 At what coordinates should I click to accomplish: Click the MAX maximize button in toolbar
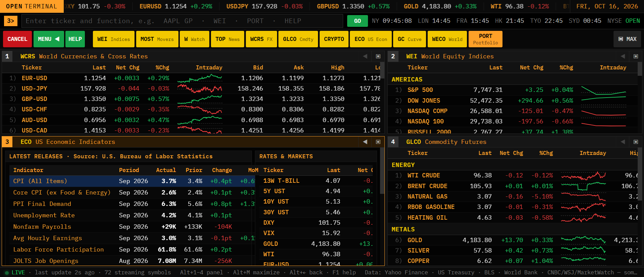pyautogui.click(x=627, y=39)
